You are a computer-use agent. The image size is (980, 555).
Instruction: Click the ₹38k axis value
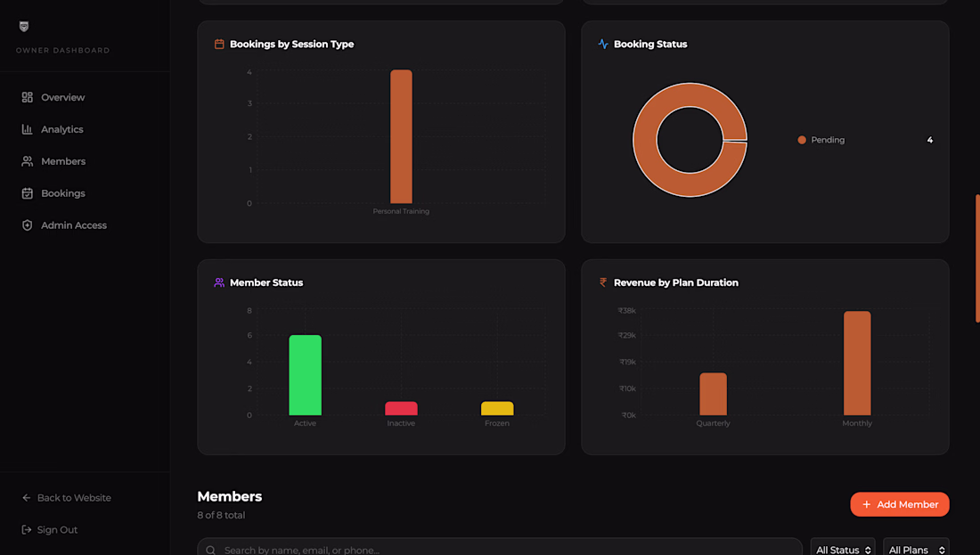[627, 311]
